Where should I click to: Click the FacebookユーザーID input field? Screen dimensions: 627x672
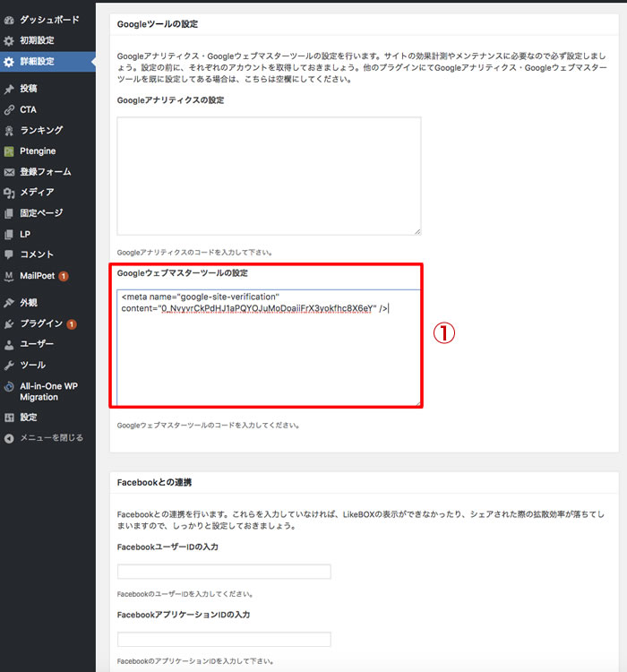click(224, 572)
